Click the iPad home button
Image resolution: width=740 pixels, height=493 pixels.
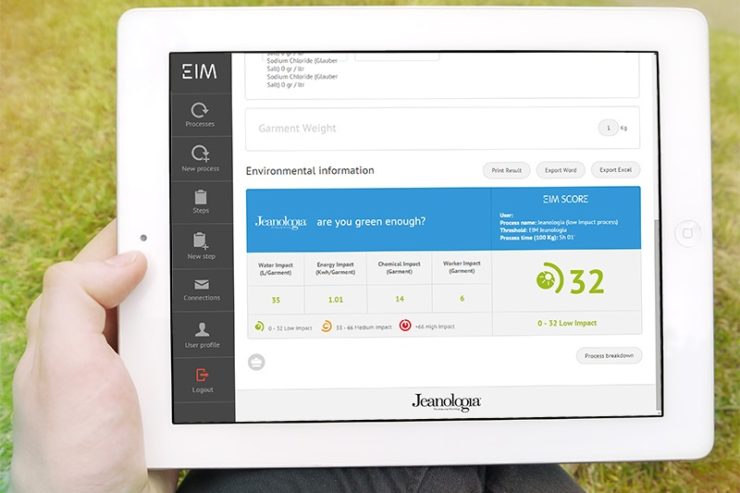click(688, 233)
